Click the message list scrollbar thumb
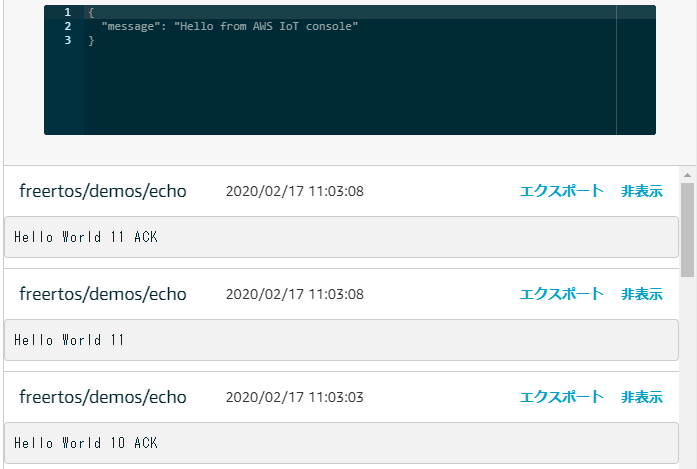Screen dimensions: 697x469 [687, 228]
